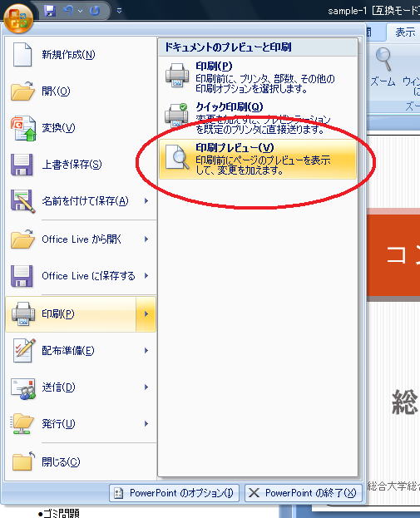Viewport: 420px width, 518px height.
Task: Open the 表示 ribbon tab
Action: click(x=405, y=32)
